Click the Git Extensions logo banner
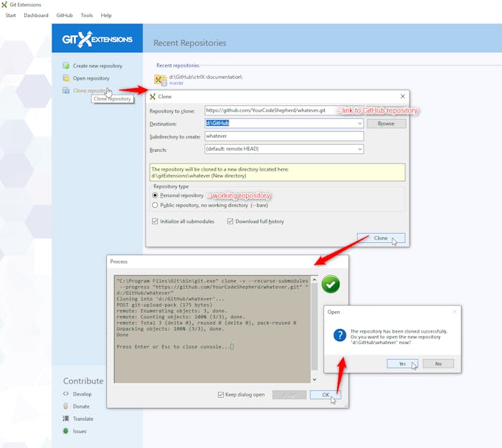This screenshot has height=448, width=502. click(x=98, y=39)
